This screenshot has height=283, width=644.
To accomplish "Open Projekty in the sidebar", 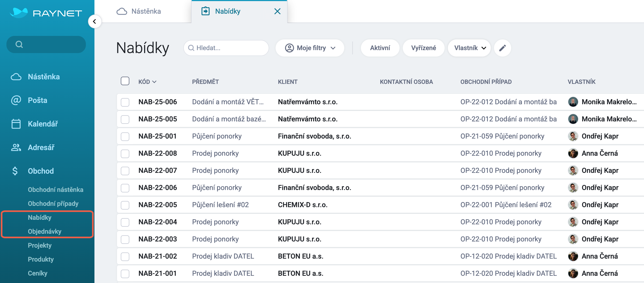I will tap(40, 245).
